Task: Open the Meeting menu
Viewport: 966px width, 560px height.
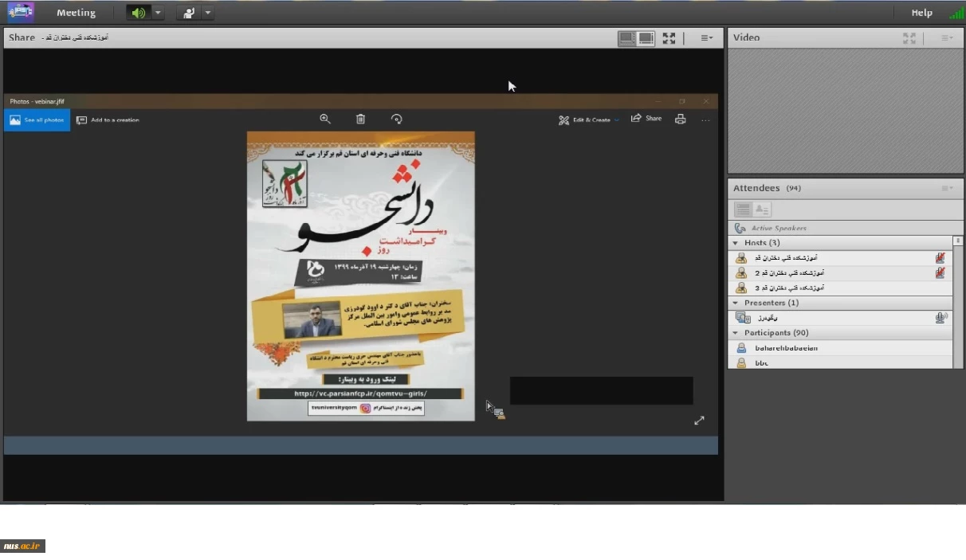Action: pos(76,13)
